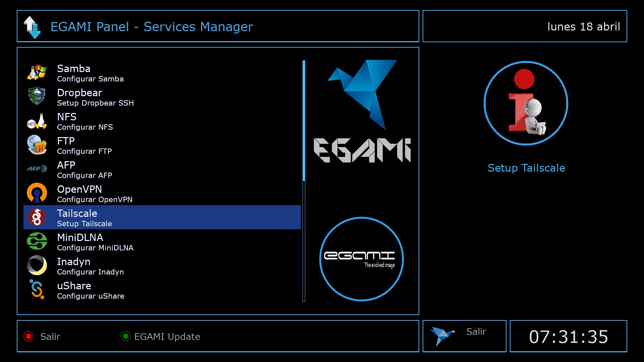Screen dimensions: 644x362
Task: Click the Salir label beside bird logo
Action: click(x=476, y=331)
